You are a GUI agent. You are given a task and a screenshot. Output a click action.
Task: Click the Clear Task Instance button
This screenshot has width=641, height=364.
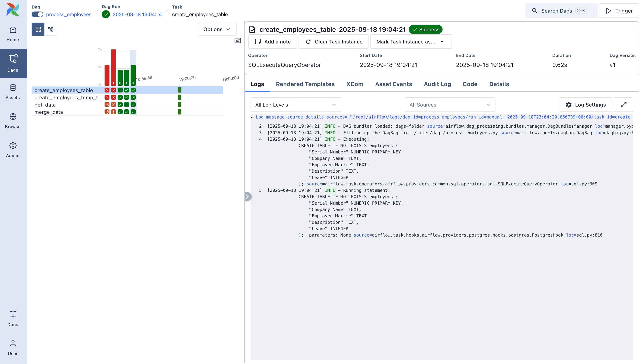[x=334, y=42]
